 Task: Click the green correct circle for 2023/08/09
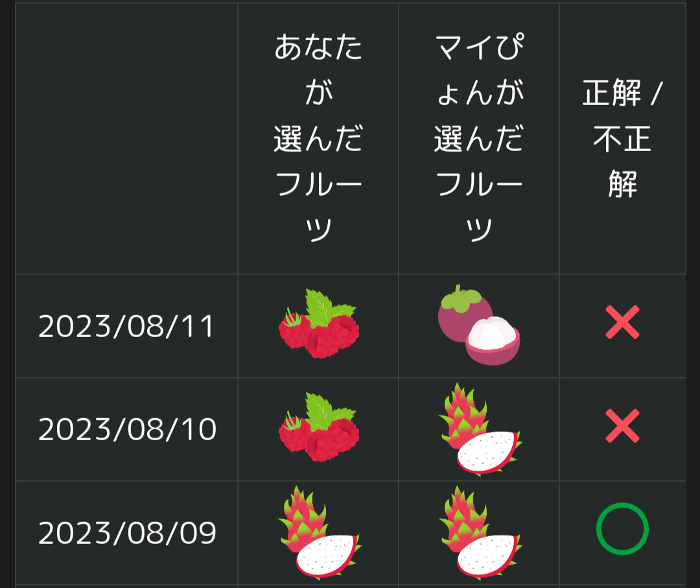(622, 529)
